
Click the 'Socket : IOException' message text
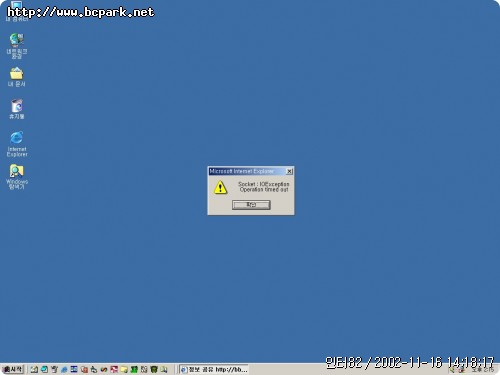(x=263, y=184)
